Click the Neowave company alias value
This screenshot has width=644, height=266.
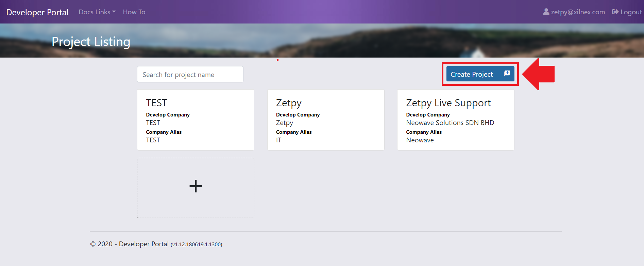click(x=420, y=140)
